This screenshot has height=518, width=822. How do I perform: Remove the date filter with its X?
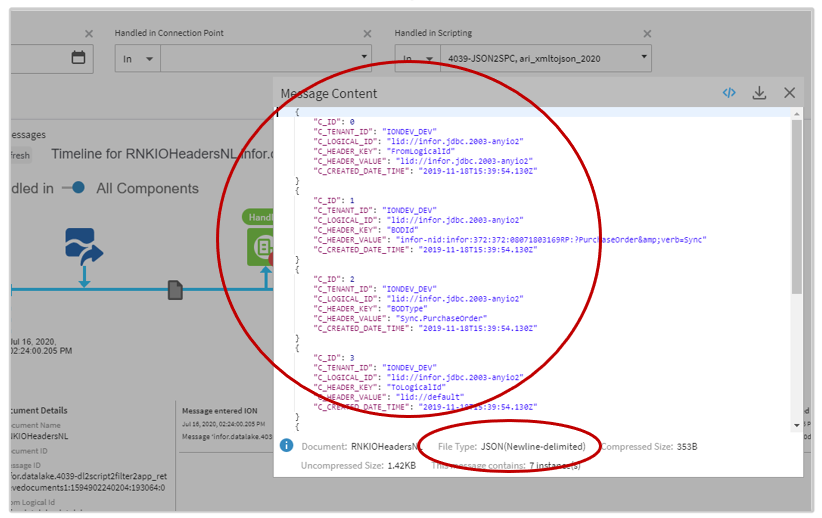89,34
